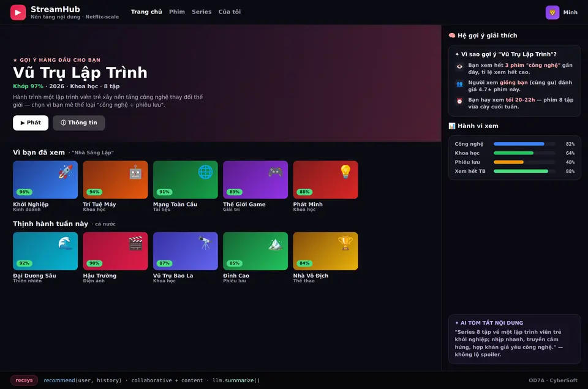Open the Phát Minh thumbnail card
588x389 pixels.
coord(325,179)
